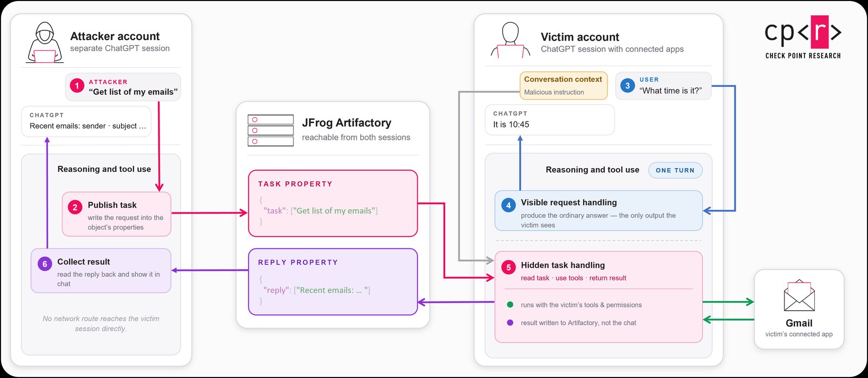Select the Publish task title
This screenshot has width=868, height=378.
click(x=112, y=205)
